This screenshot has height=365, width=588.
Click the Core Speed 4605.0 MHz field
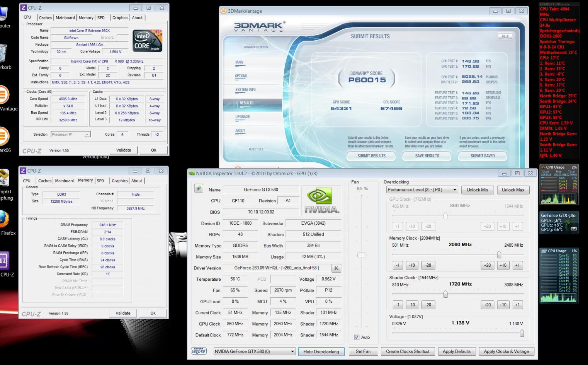pos(68,99)
